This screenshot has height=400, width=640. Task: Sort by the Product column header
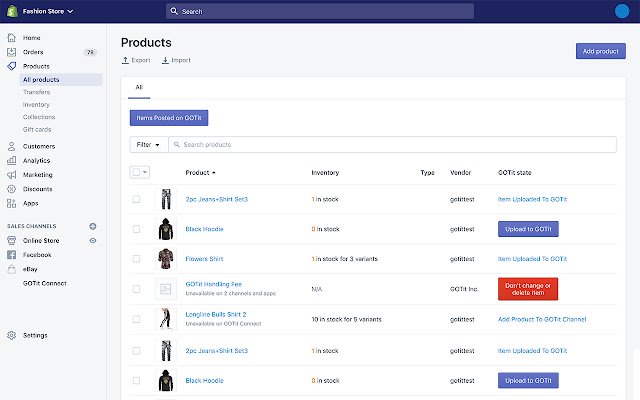click(200, 173)
